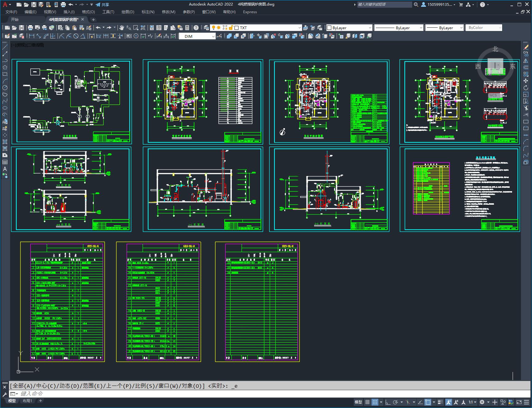The image size is (532, 408).
Task: Click the Plot printer icon
Action: 30,28
